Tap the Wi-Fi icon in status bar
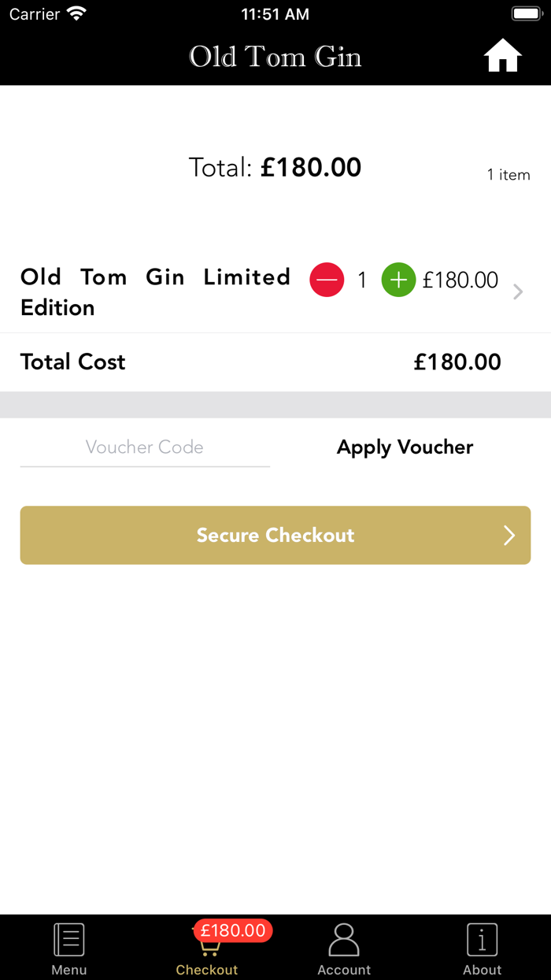 pos(76,13)
